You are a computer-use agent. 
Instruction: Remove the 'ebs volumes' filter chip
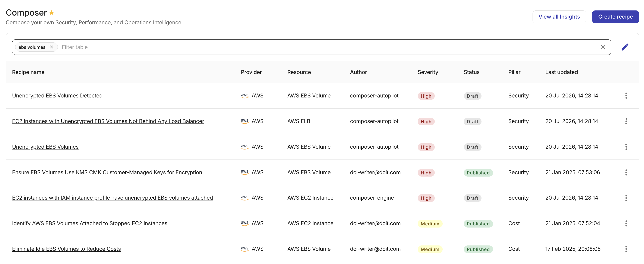51,47
